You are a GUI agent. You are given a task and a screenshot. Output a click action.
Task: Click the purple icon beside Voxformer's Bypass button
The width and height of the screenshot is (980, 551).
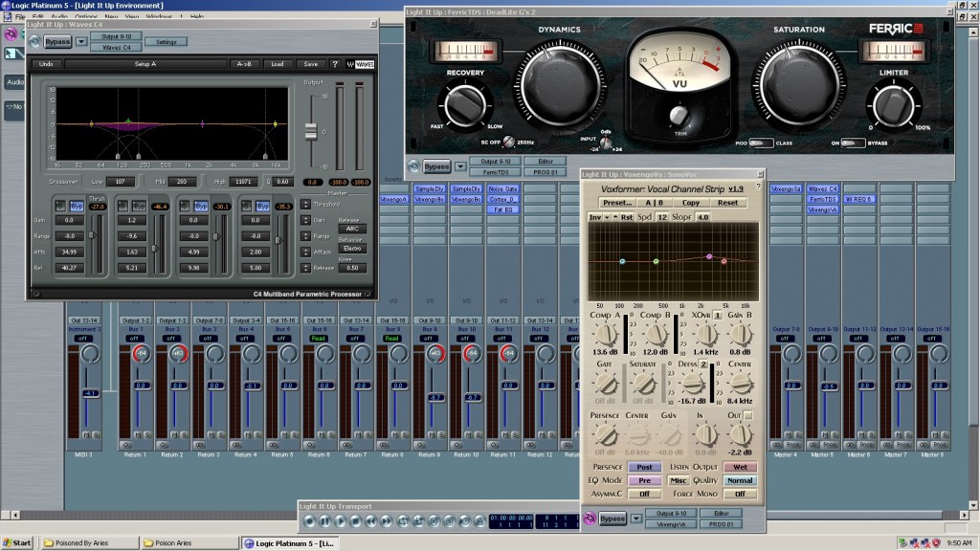coord(590,518)
